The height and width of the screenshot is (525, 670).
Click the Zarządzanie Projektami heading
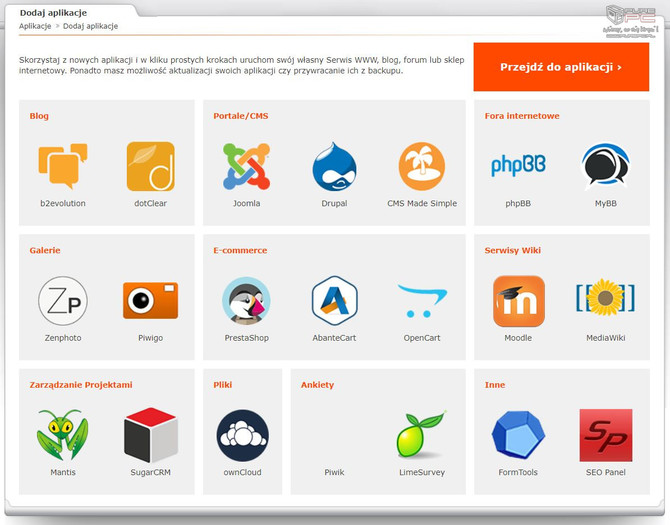pos(81,385)
